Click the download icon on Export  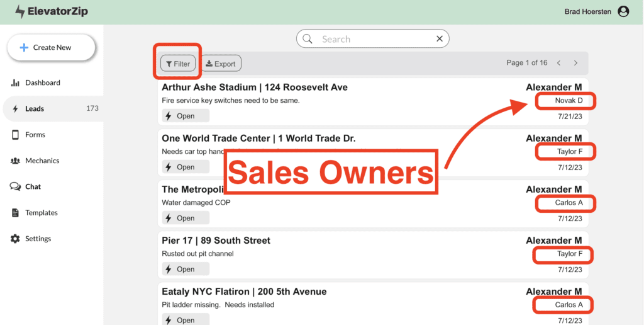209,64
